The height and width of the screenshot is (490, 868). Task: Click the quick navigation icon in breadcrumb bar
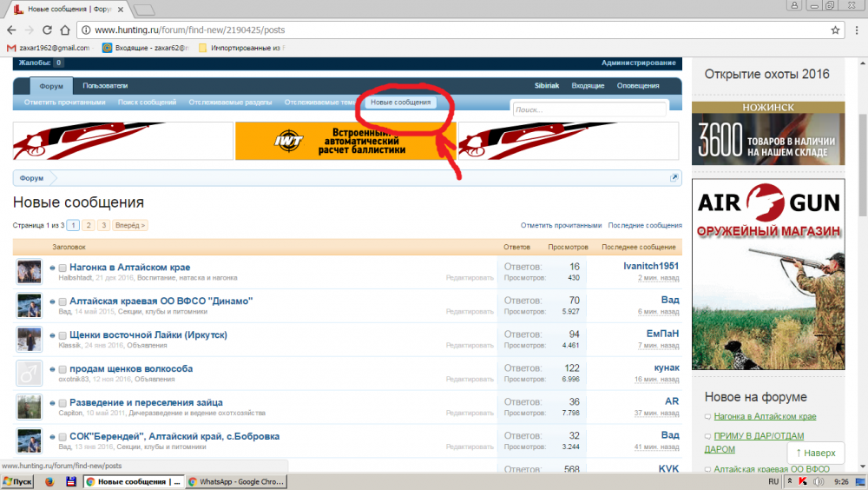tap(674, 178)
